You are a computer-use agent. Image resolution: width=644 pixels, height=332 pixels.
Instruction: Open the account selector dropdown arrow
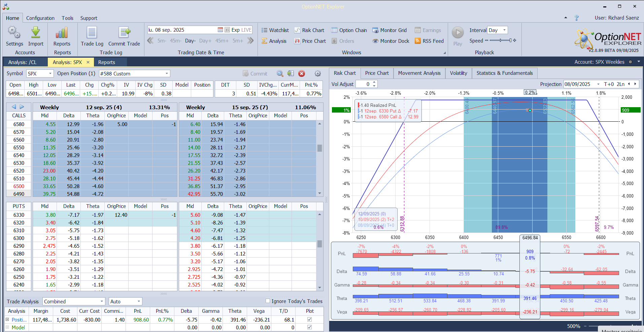click(639, 62)
